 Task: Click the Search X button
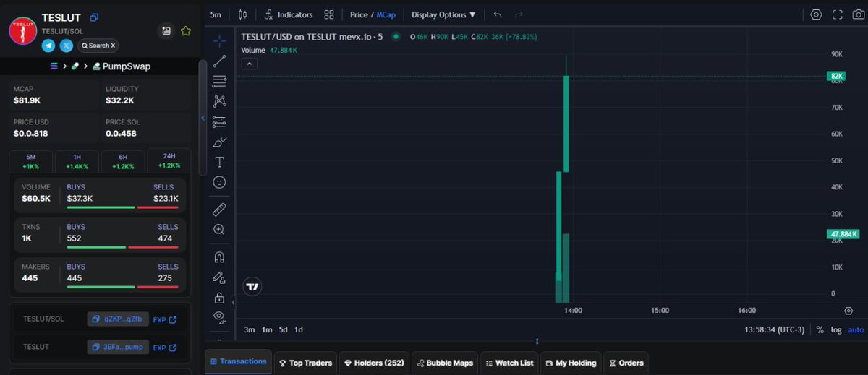[x=98, y=46]
